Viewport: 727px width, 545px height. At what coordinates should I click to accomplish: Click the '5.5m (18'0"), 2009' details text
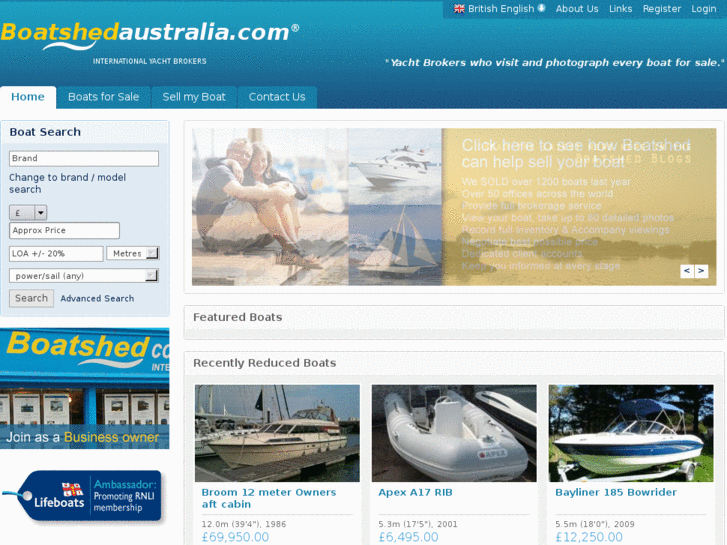[x=595, y=524]
